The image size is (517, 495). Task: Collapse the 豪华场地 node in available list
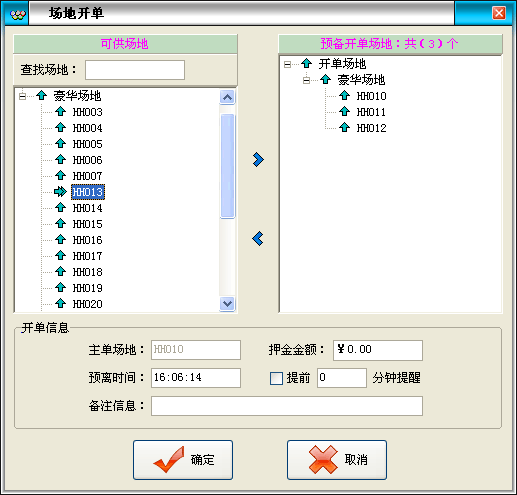point(22,96)
